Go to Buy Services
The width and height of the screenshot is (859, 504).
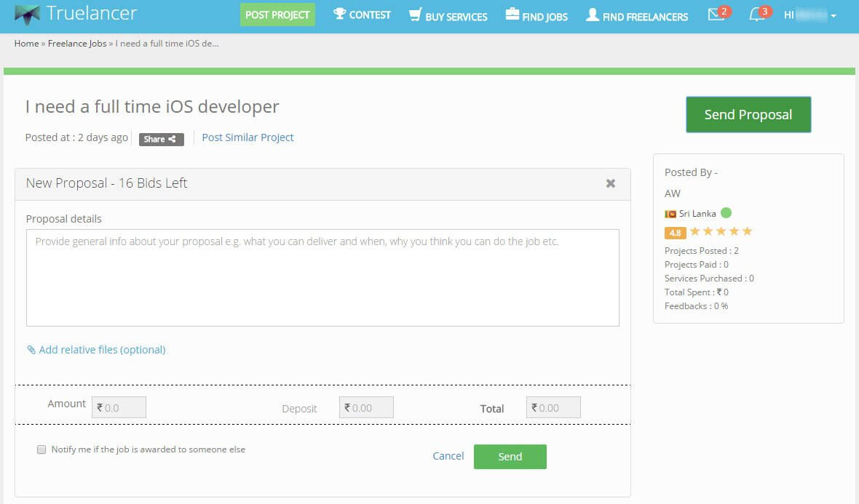coord(448,16)
